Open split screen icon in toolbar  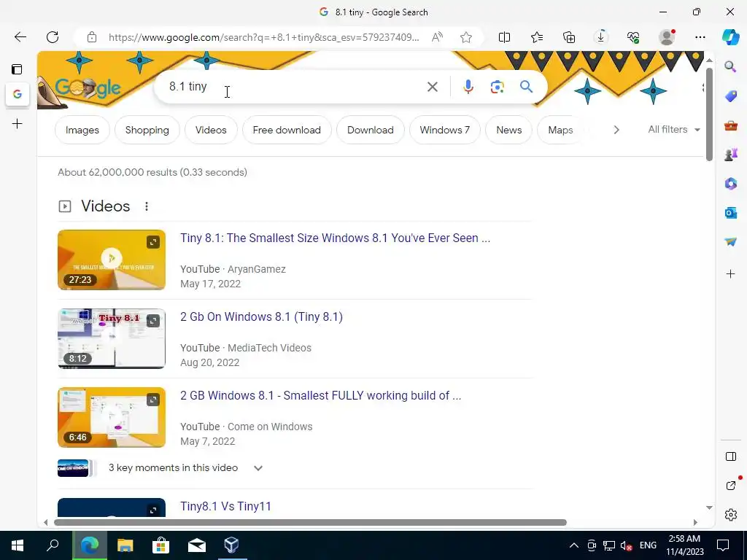(x=504, y=37)
